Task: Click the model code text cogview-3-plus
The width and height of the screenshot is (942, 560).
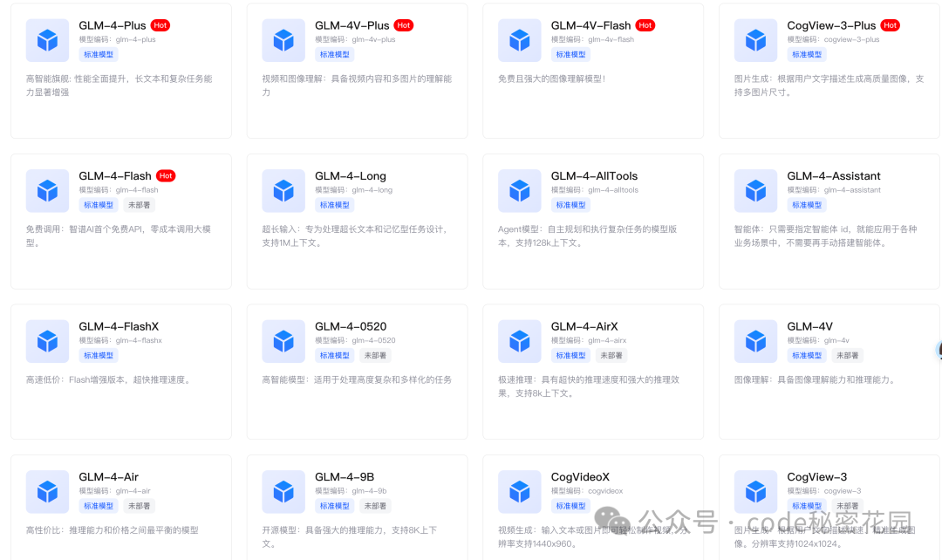Action: point(852,39)
